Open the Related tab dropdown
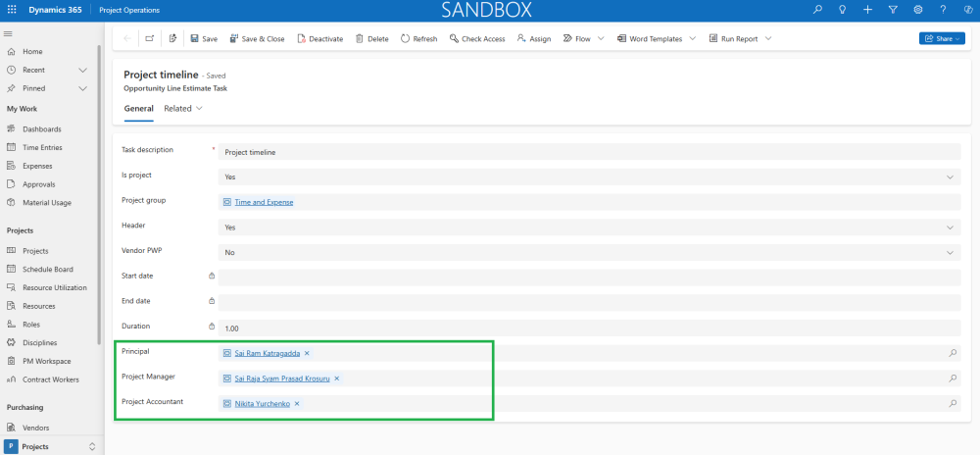 pos(183,109)
